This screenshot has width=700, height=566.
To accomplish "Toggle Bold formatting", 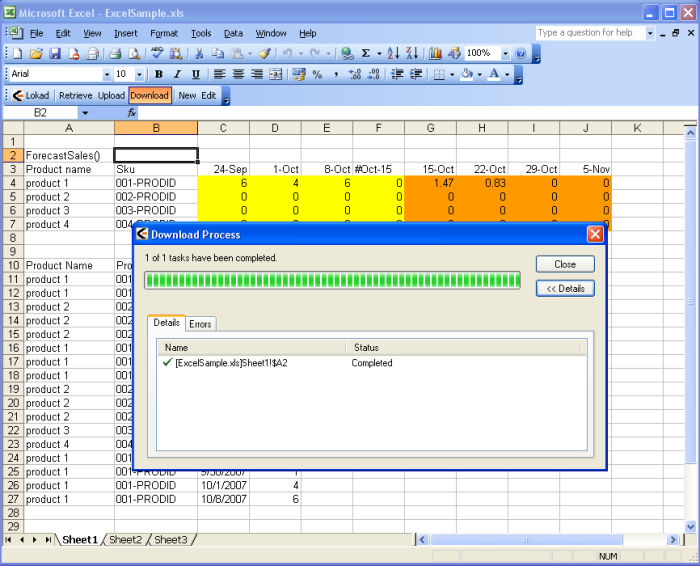I will (x=158, y=75).
